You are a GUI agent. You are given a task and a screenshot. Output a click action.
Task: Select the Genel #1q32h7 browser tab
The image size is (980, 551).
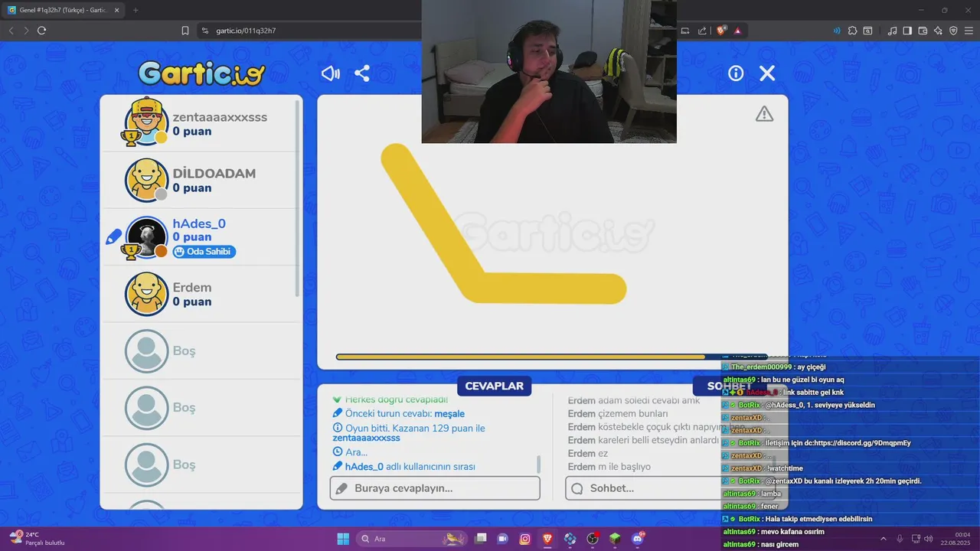coord(63,10)
